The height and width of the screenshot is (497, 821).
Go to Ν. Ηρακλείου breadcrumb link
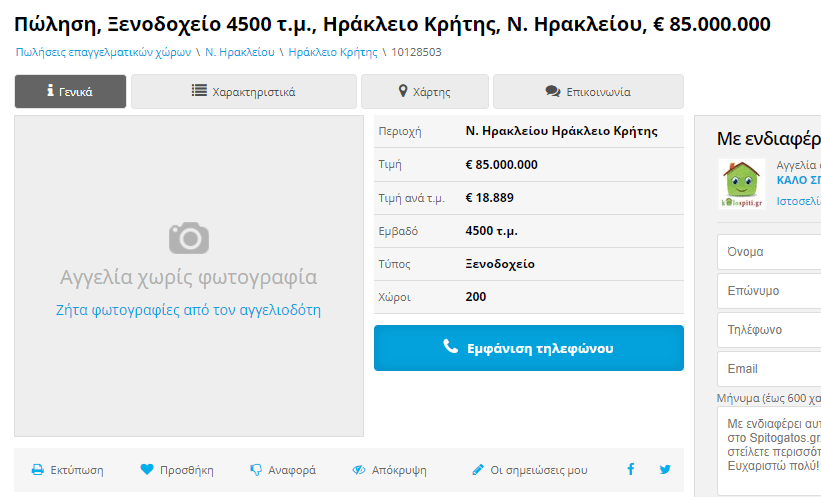click(x=242, y=51)
